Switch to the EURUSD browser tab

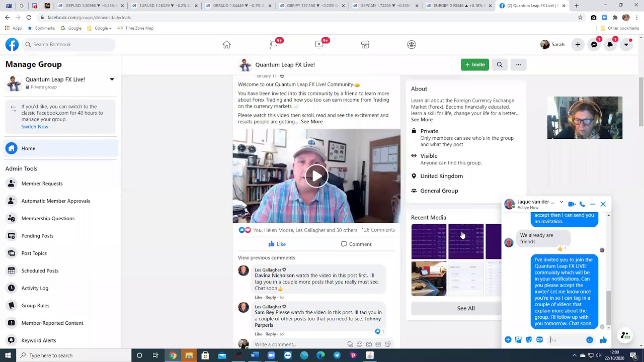(165, 6)
